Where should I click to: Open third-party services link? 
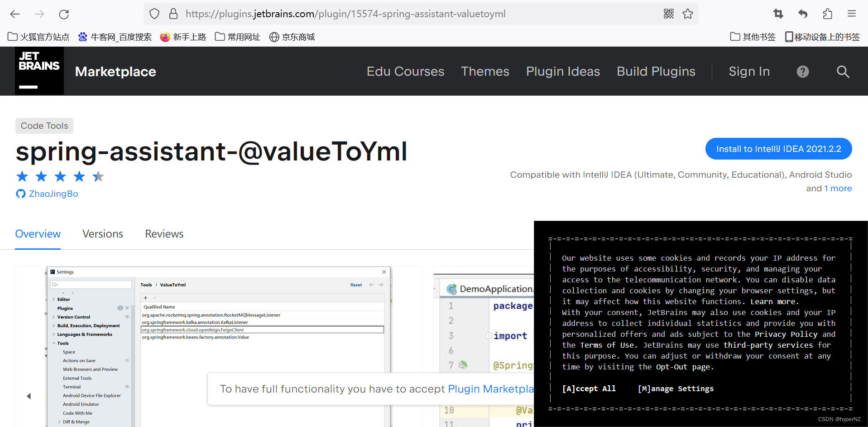768,345
